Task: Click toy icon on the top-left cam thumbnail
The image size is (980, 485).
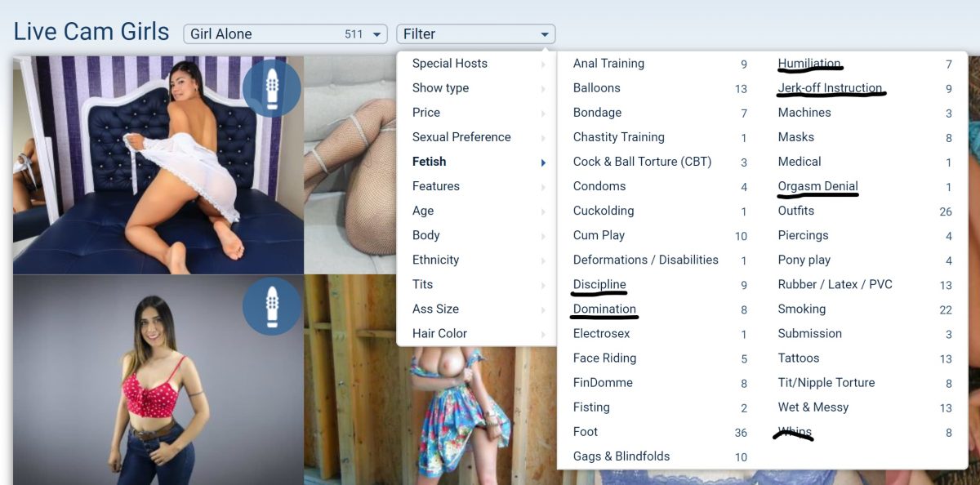Action: point(272,88)
